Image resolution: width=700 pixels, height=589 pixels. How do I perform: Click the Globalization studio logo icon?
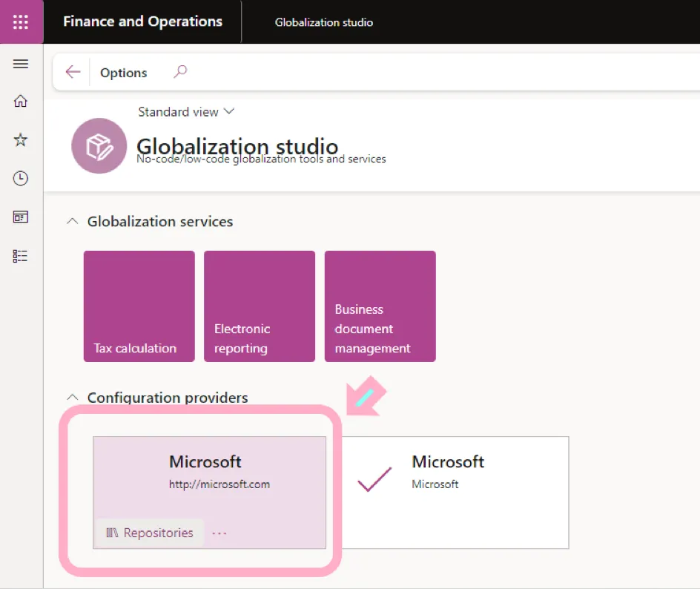[x=99, y=146]
